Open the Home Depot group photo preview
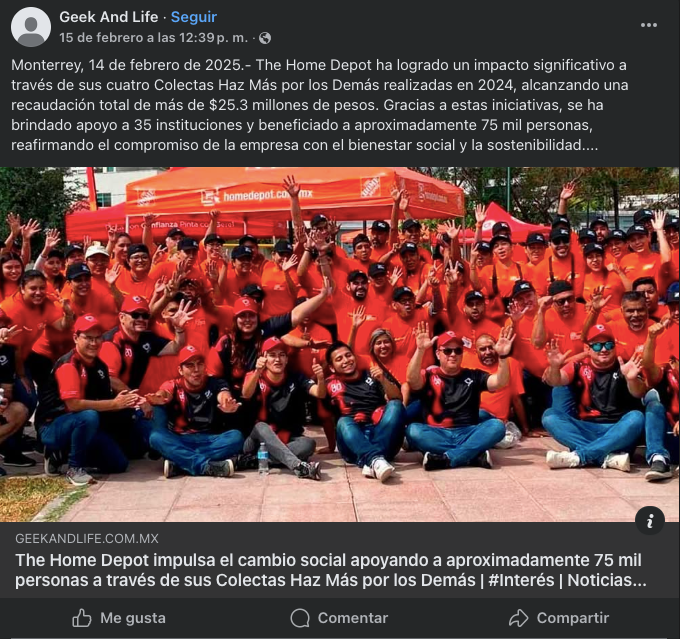The height and width of the screenshot is (639, 680). pos(340,344)
